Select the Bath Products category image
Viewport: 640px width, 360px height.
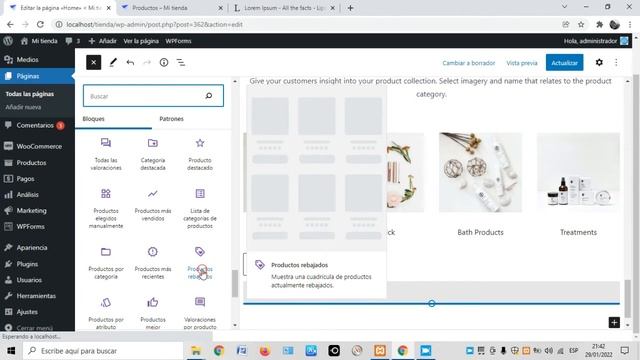tap(480, 172)
